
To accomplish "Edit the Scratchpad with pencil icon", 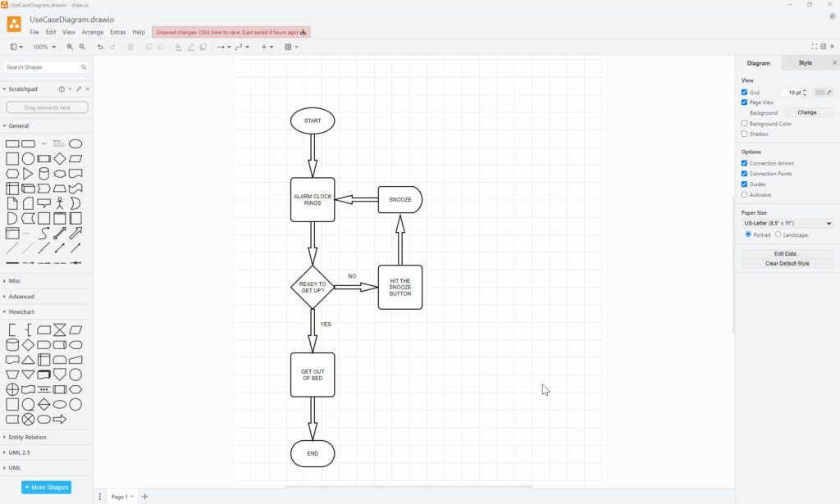I will pos(79,89).
